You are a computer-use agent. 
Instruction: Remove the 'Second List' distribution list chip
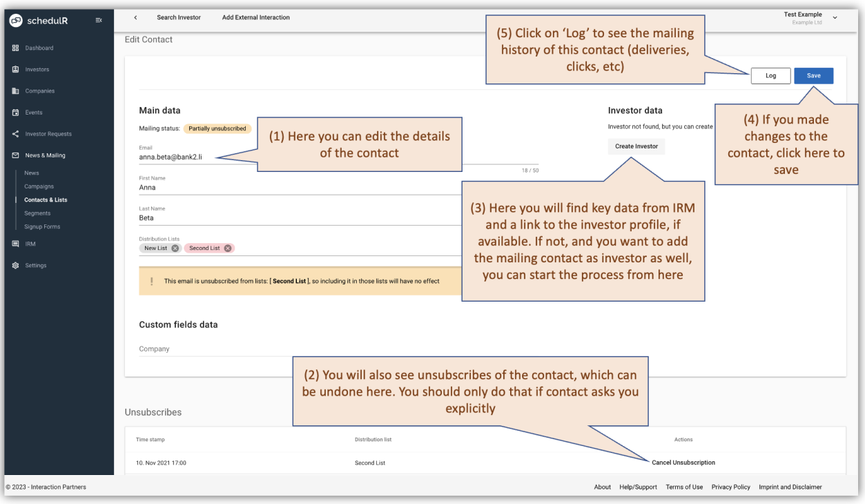point(227,247)
